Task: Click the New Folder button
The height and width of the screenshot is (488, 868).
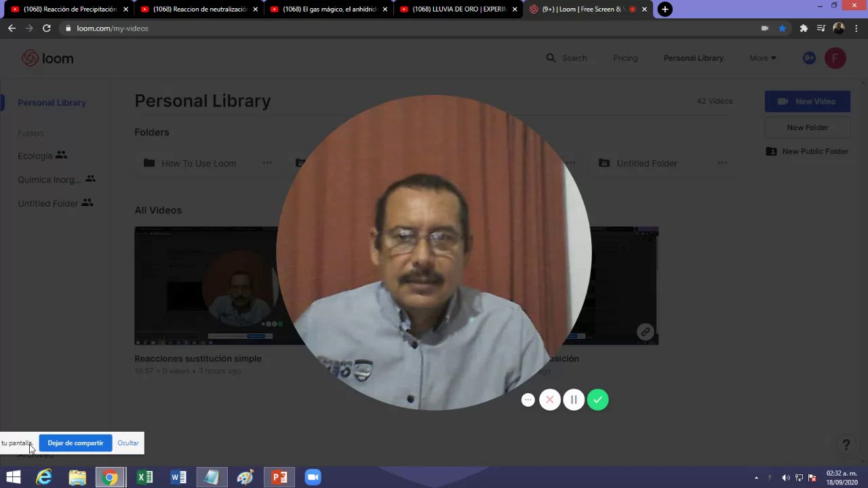Action: click(x=807, y=127)
